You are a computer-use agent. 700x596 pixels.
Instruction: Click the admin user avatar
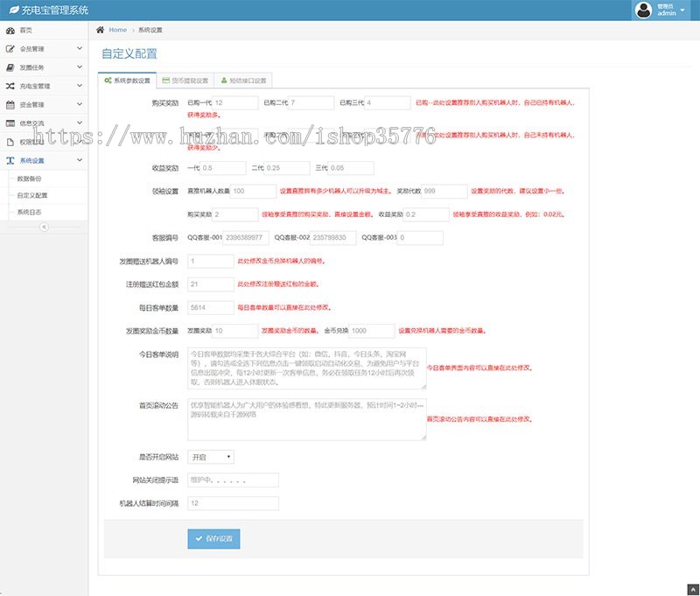(x=645, y=10)
